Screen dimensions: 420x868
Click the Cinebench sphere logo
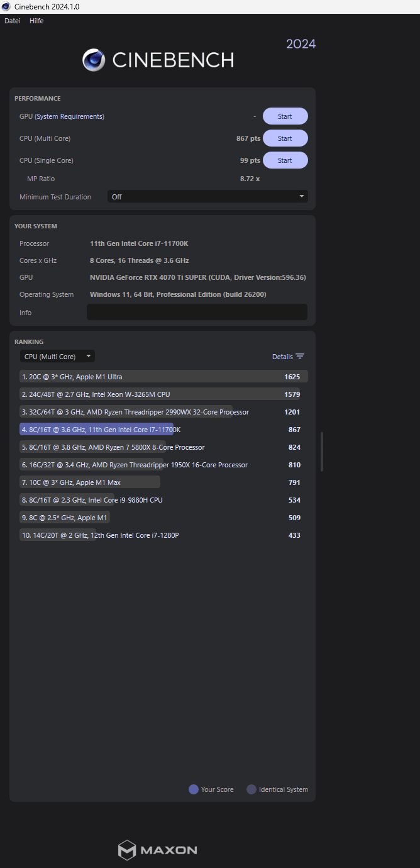tap(94, 60)
